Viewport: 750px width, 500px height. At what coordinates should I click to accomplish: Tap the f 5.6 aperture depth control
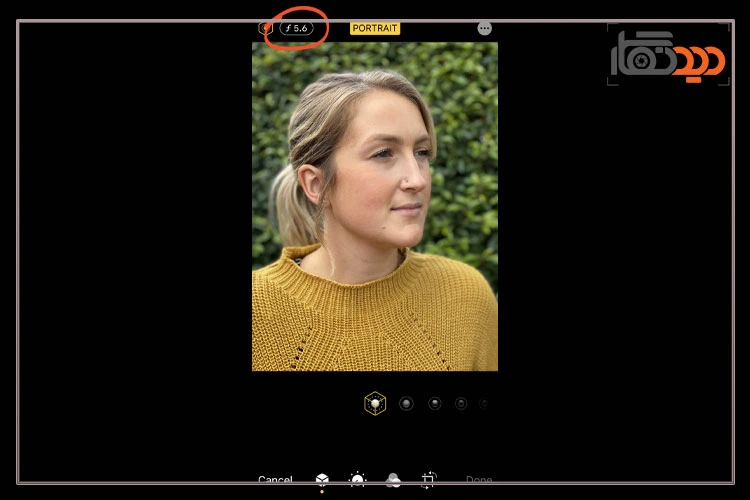click(x=296, y=28)
